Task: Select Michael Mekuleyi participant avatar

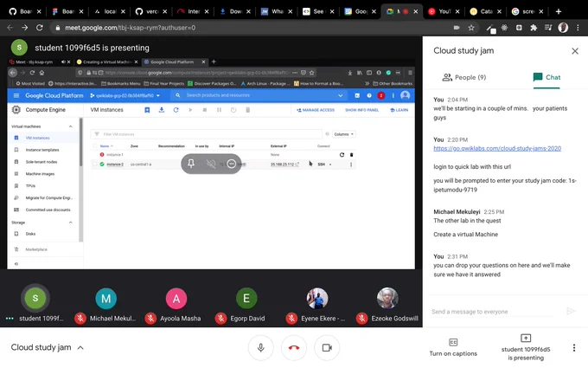Action: click(x=105, y=299)
